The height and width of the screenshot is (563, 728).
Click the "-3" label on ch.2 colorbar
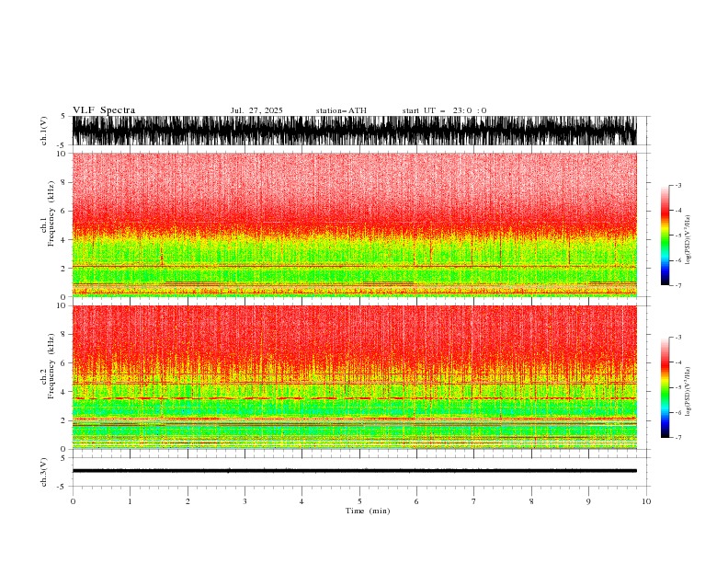678,338
